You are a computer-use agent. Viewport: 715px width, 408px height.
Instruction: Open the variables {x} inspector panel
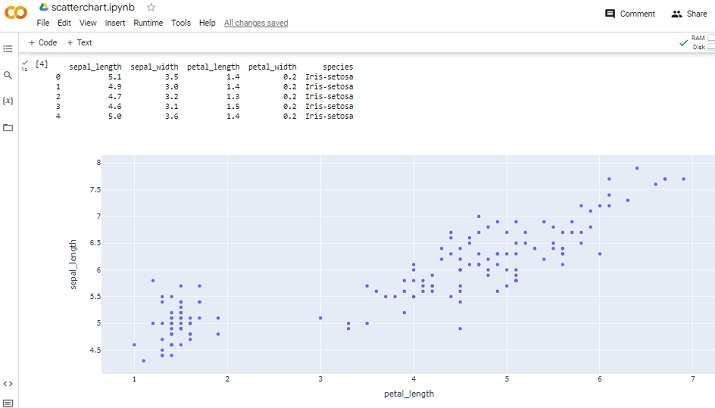pos(8,101)
